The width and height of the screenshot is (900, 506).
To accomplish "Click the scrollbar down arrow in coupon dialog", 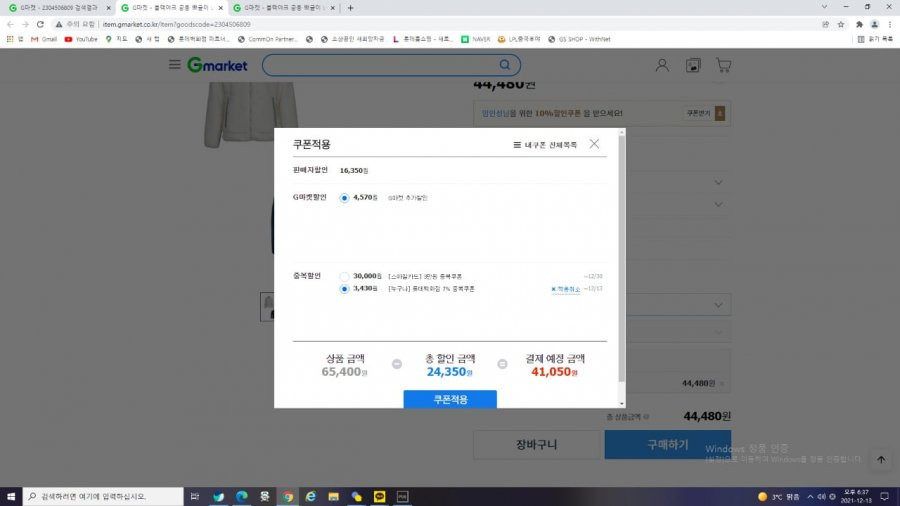I will 622,404.
